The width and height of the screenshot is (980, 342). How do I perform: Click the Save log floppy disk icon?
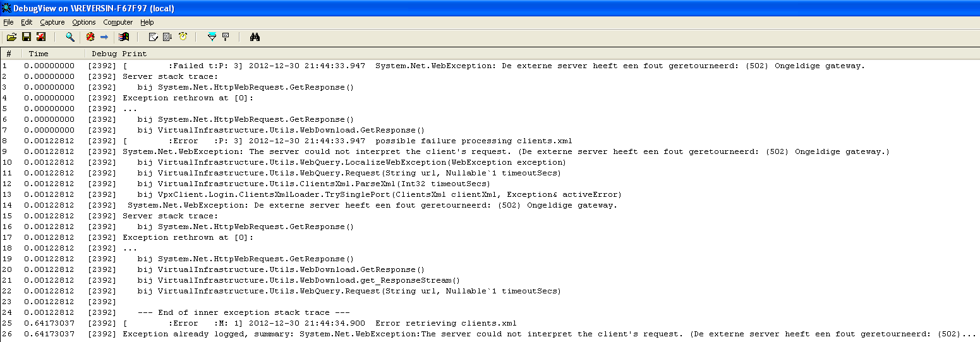[27, 37]
